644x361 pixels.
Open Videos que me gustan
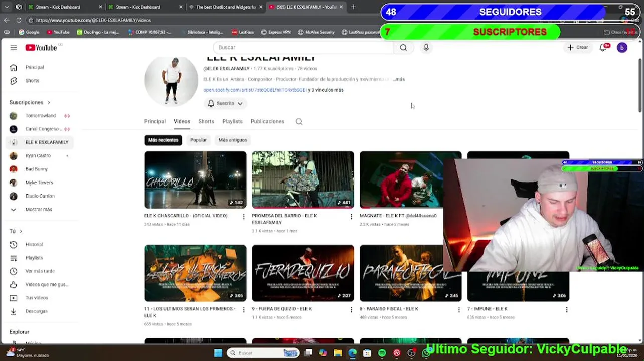(46, 284)
